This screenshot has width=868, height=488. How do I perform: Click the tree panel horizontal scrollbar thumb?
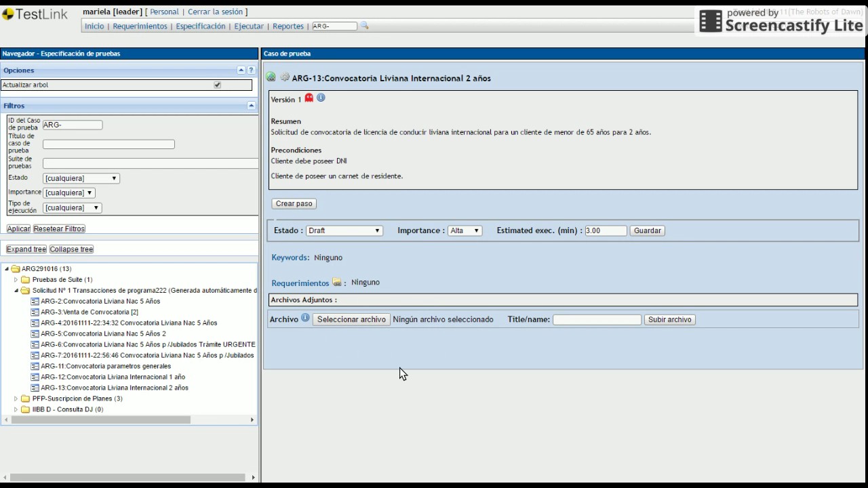[x=101, y=420]
